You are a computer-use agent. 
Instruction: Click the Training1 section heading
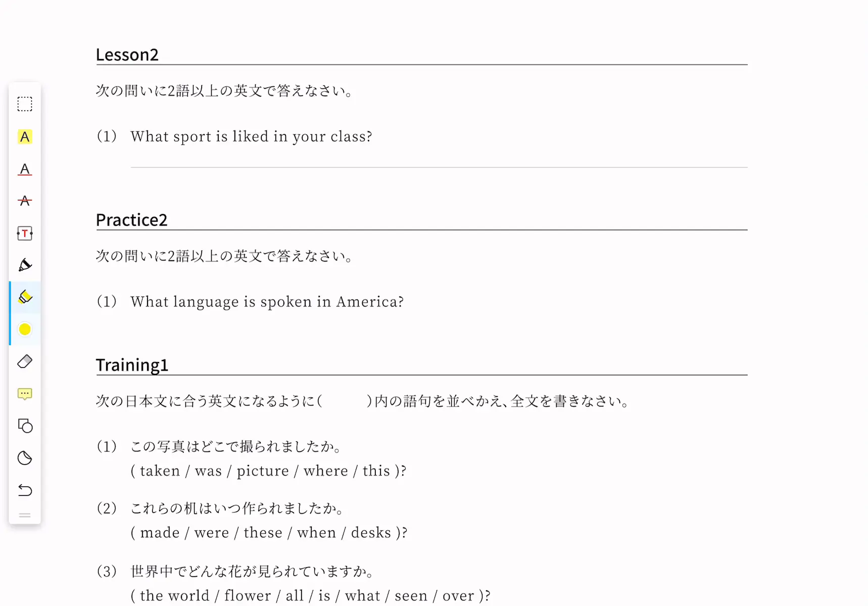pos(132,365)
